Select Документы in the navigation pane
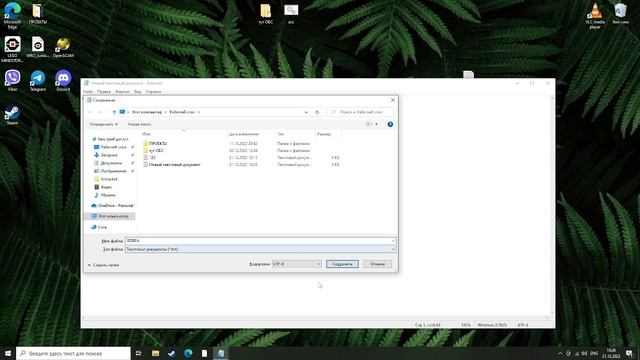The width and height of the screenshot is (640, 360). tap(111, 163)
